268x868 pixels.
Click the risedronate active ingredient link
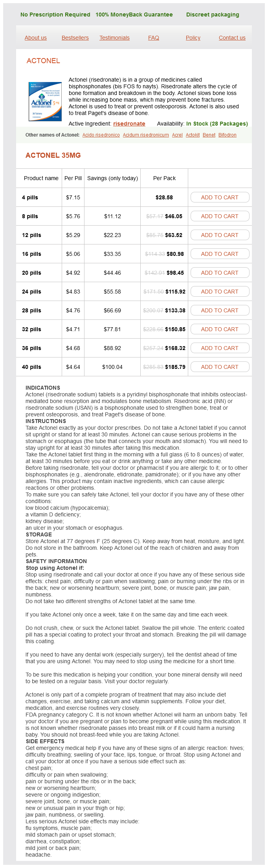tap(129, 124)
